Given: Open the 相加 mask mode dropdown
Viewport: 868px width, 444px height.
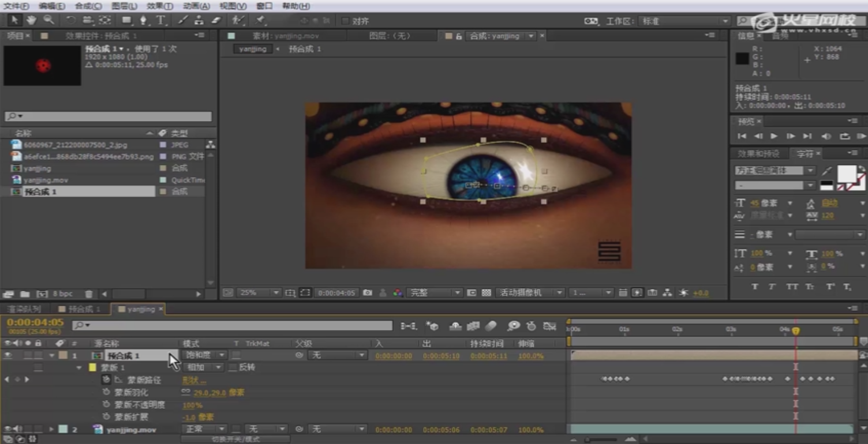Looking at the screenshot, I should (x=203, y=367).
